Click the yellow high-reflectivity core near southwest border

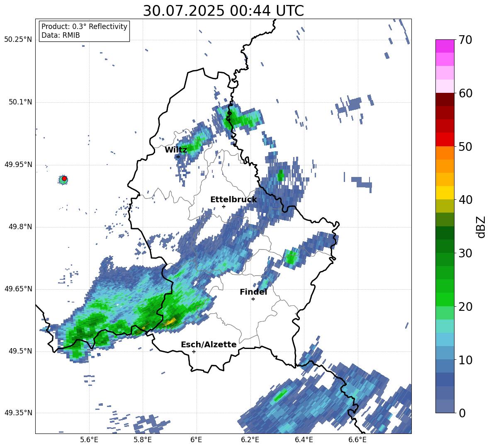171,321
